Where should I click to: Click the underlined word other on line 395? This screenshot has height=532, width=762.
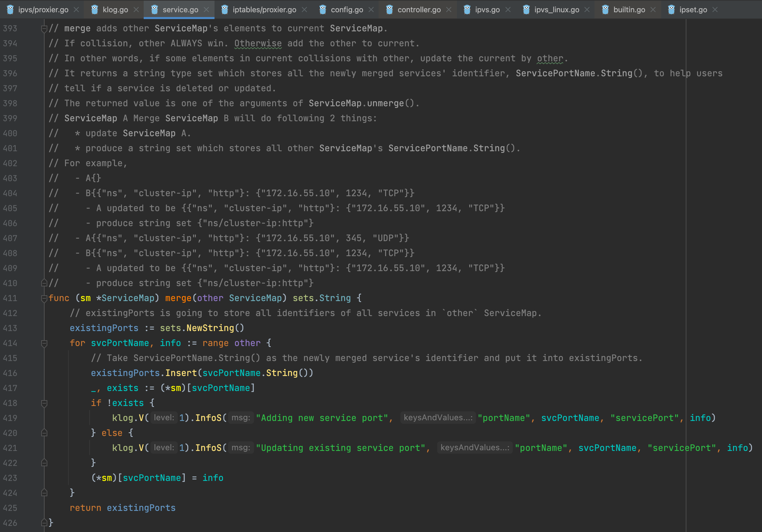click(550, 58)
